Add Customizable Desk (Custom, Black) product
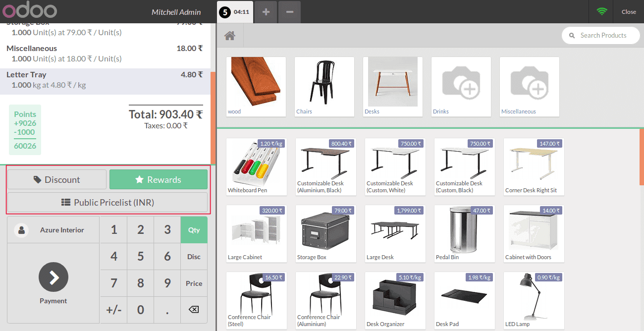The image size is (644, 331). (464, 166)
